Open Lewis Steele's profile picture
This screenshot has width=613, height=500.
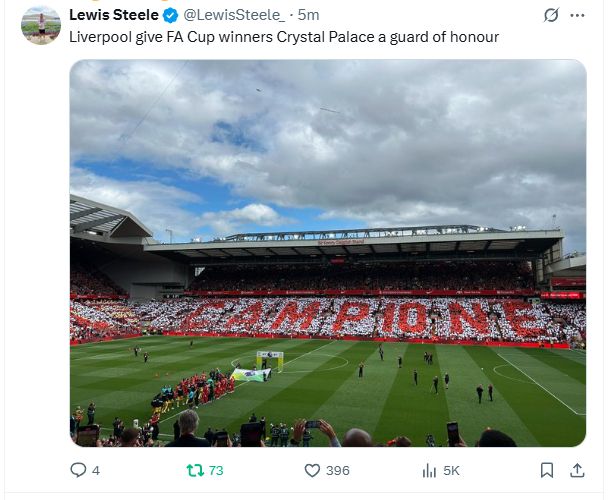click(x=41, y=24)
